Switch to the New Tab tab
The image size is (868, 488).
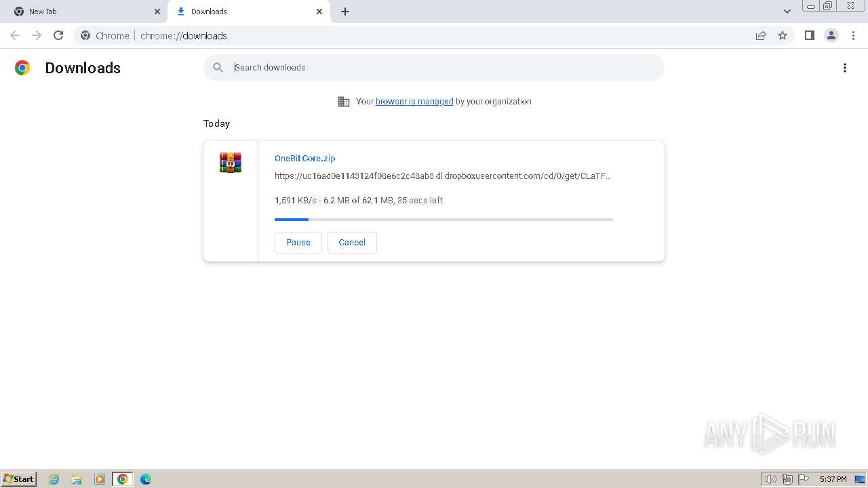tap(85, 12)
